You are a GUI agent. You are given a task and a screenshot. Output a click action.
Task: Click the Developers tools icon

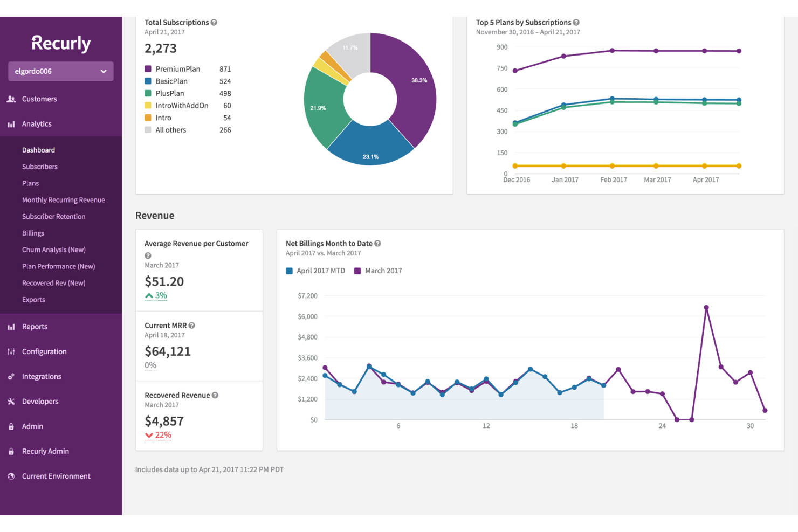[11, 402]
